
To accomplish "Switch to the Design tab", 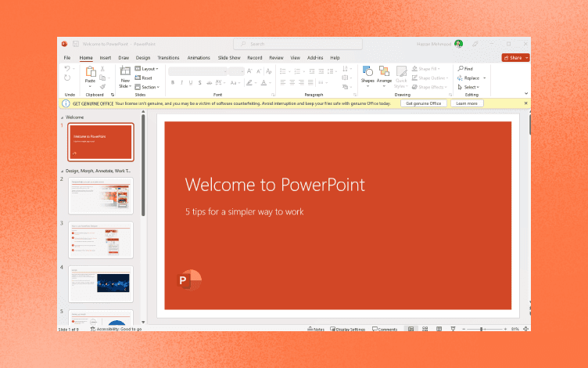I will (x=143, y=57).
